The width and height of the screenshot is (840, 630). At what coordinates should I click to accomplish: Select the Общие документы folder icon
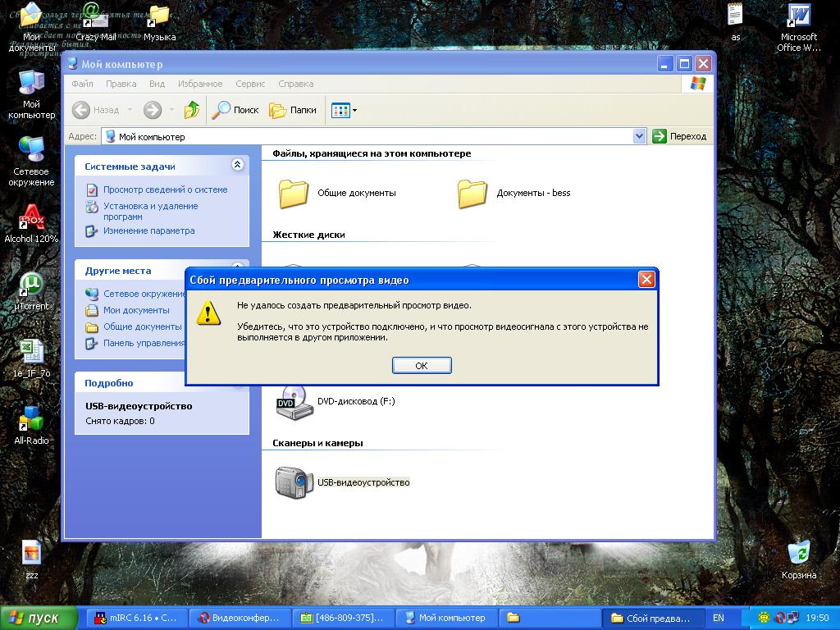(x=294, y=194)
